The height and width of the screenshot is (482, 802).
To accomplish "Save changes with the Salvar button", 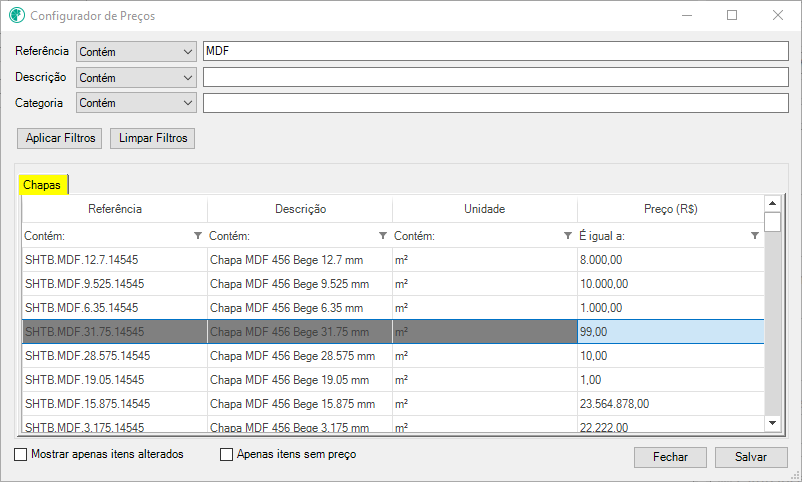I will 751,457.
